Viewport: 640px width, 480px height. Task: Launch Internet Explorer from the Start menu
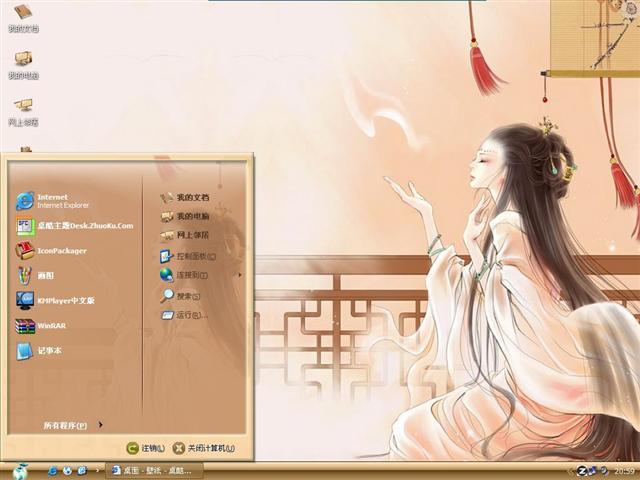click(x=53, y=201)
